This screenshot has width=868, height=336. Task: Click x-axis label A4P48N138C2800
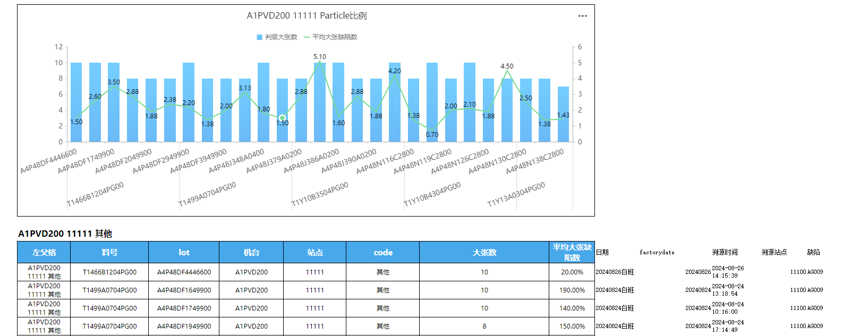click(x=535, y=161)
